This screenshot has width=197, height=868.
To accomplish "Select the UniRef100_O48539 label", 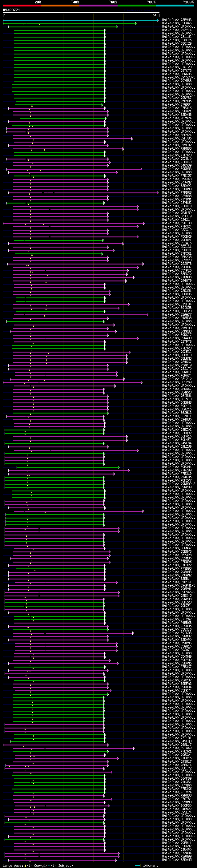I will 177,166.
